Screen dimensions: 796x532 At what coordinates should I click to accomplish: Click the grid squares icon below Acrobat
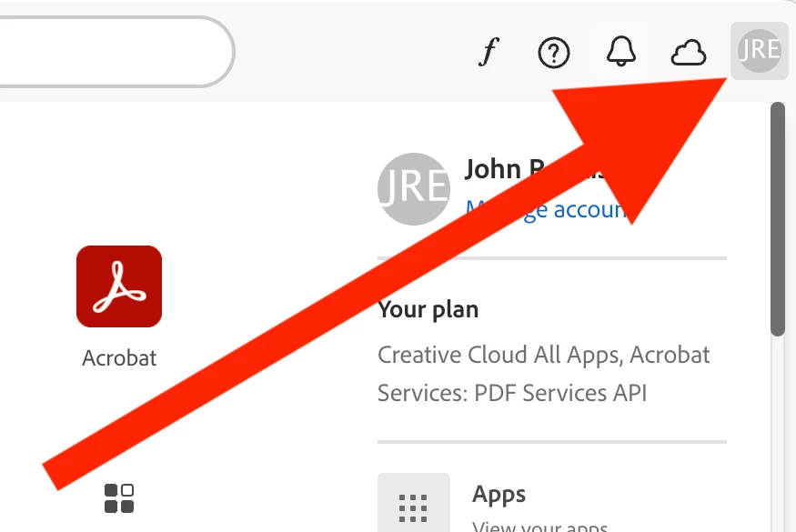tap(119, 498)
